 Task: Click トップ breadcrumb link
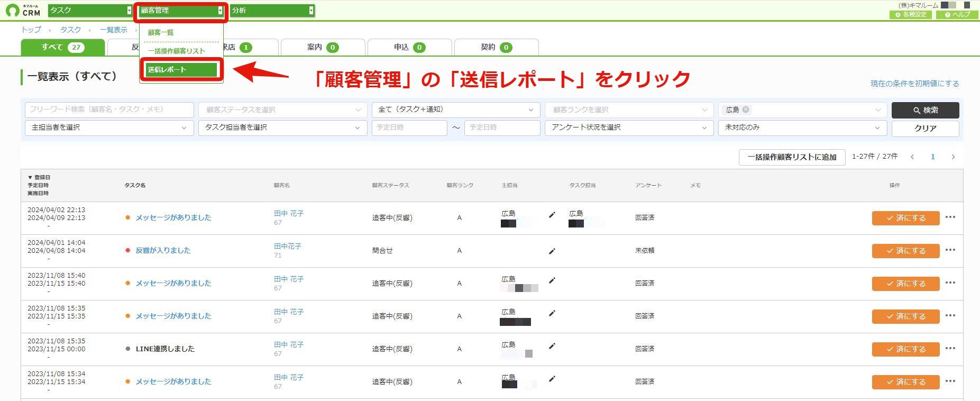31,30
